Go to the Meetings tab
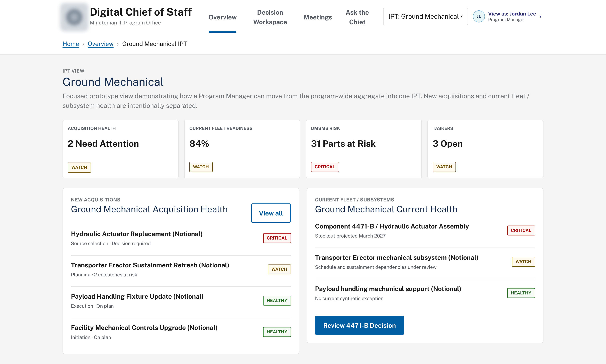Screen dimensions: 606x364 click(x=318, y=17)
